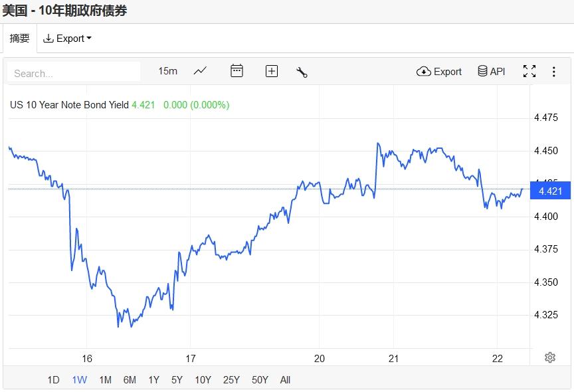Viewport: 574px width, 392px height.
Task: Click the chart Search input field
Action: point(74,72)
